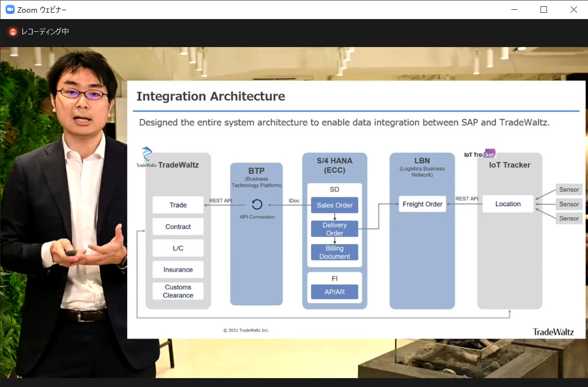Click the SD label in S/4 HANA box
Viewport: 588px width, 387px height.
click(335, 189)
